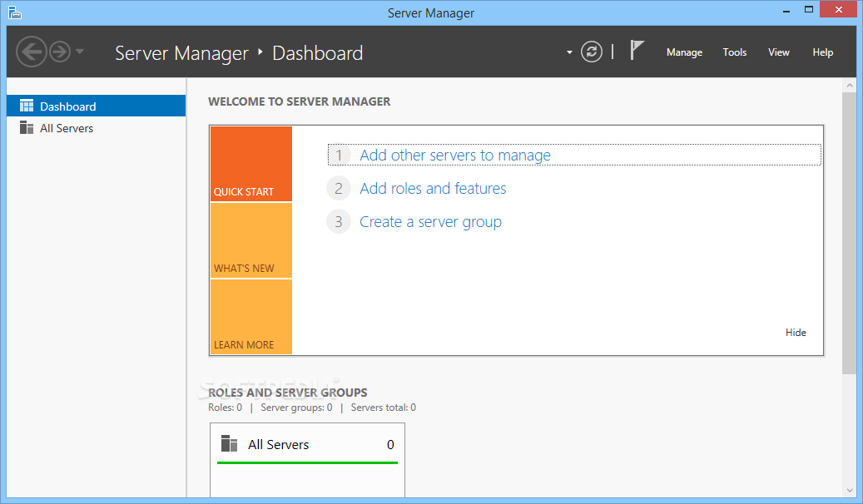The image size is (863, 504).
Task: Click scrollbar down arrow
Action: pyautogui.click(x=849, y=490)
